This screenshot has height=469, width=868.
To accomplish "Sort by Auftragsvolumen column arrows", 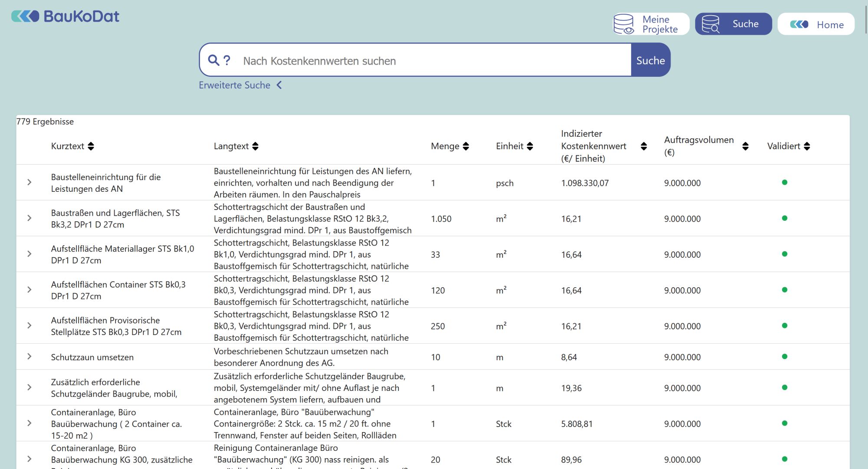I will [745, 146].
